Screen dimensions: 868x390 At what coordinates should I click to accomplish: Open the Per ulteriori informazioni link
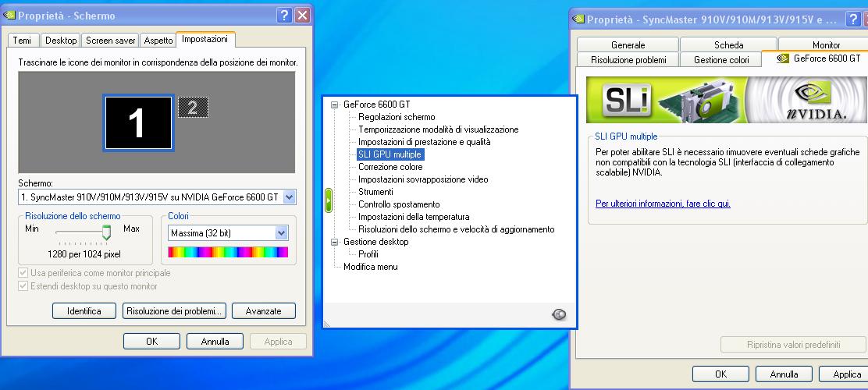point(663,204)
